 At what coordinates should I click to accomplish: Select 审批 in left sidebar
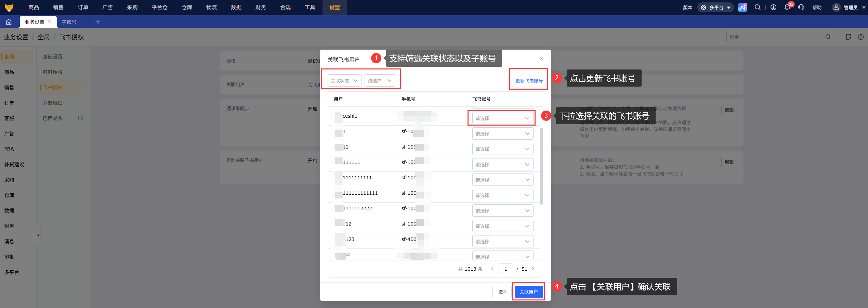pyautogui.click(x=9, y=257)
